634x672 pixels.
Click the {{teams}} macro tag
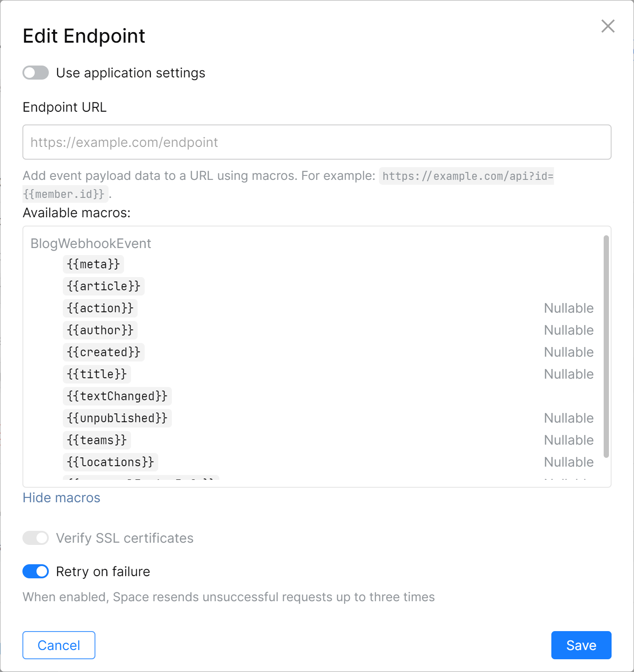point(97,440)
